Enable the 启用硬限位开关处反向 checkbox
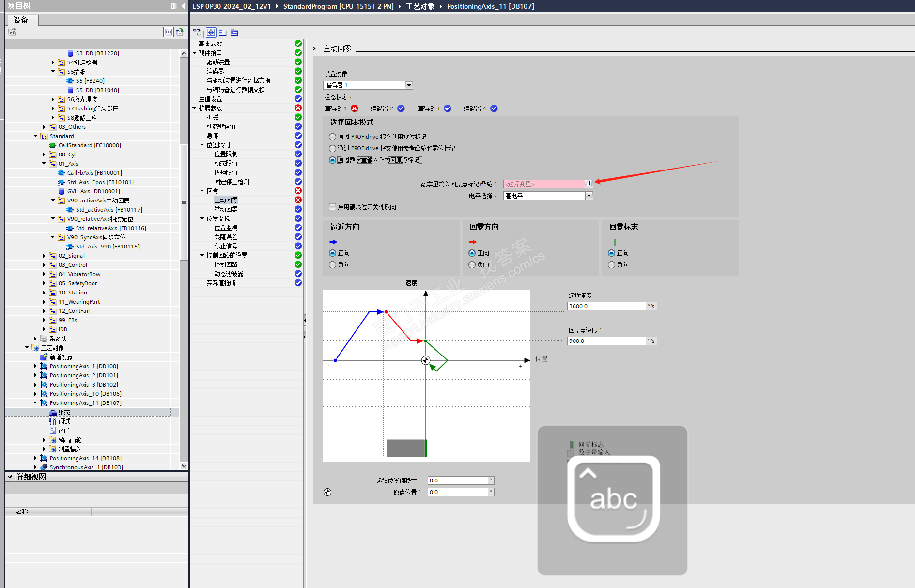Image resolution: width=915 pixels, height=588 pixels. coord(332,207)
